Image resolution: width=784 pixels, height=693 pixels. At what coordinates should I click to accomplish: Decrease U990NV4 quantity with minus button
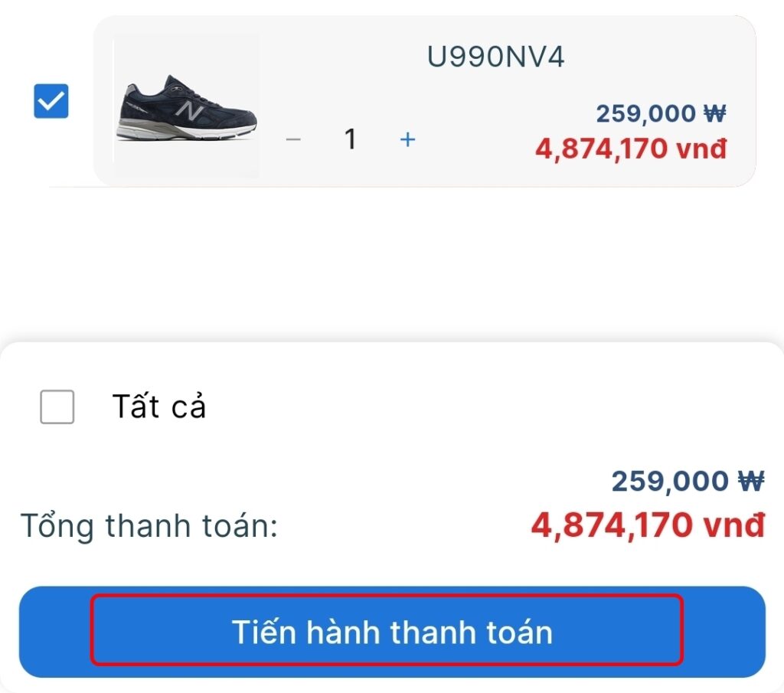point(293,140)
